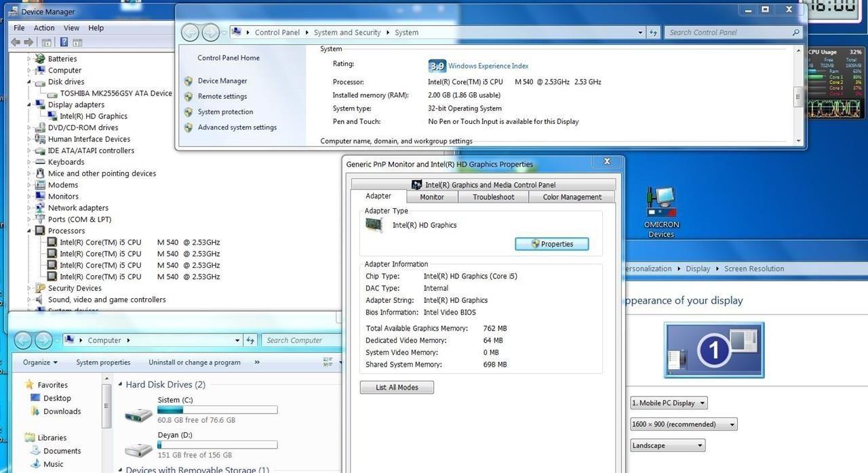Image resolution: width=868 pixels, height=473 pixels.
Task: Click the Deyan (D:) hard drive icon
Action: (x=139, y=448)
